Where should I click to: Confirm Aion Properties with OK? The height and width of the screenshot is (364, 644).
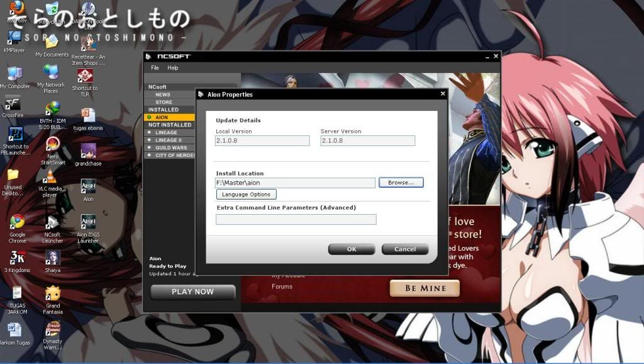pos(352,249)
